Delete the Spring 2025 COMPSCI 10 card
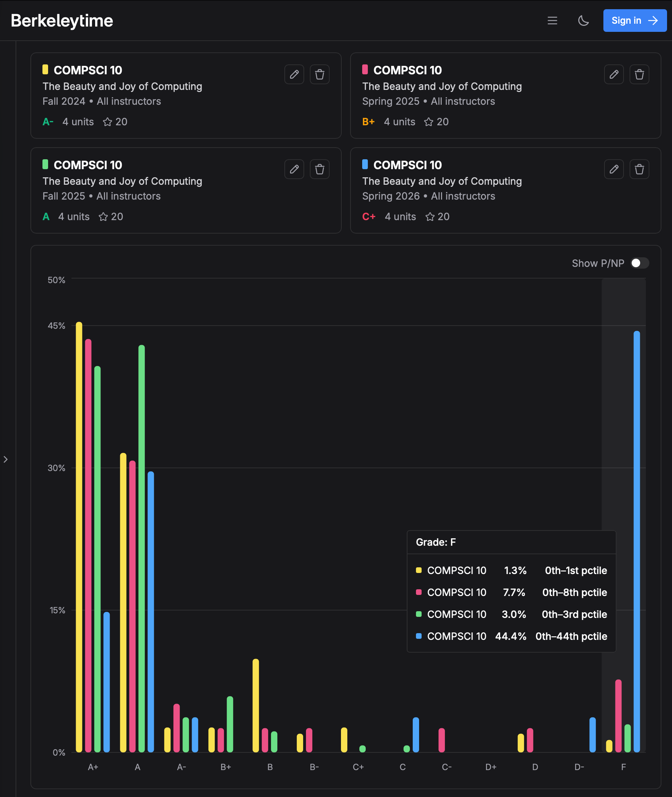The height and width of the screenshot is (797, 672). [639, 74]
